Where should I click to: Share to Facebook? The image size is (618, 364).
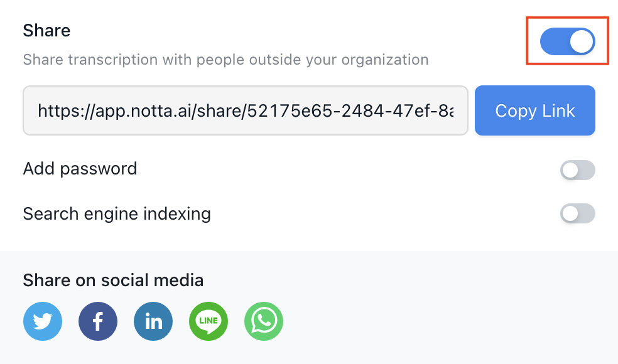(x=98, y=321)
